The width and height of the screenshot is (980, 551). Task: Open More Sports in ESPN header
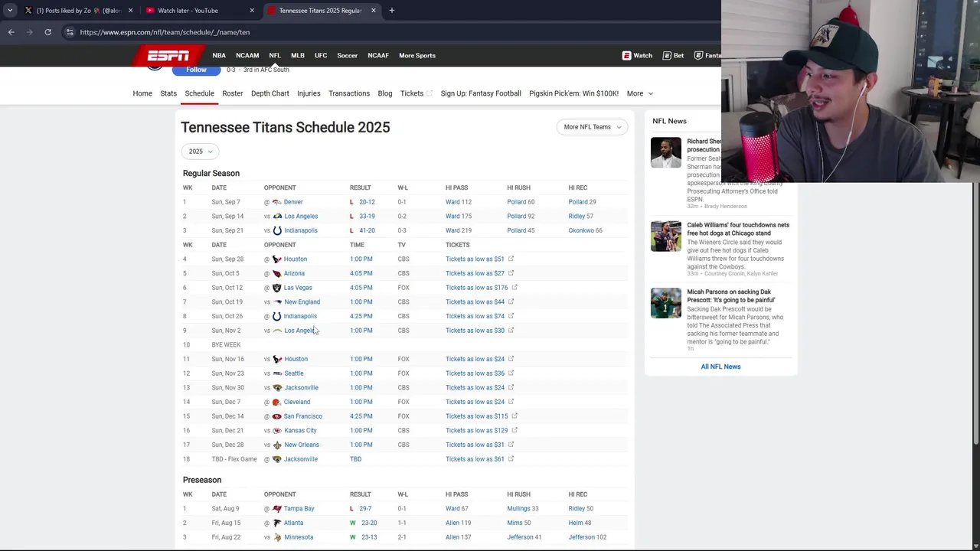[417, 55]
